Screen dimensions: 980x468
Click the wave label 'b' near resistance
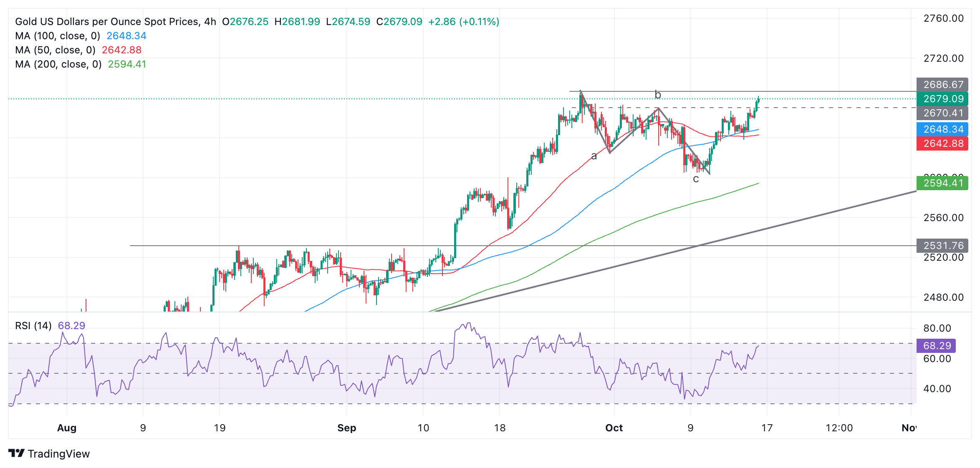click(x=658, y=95)
